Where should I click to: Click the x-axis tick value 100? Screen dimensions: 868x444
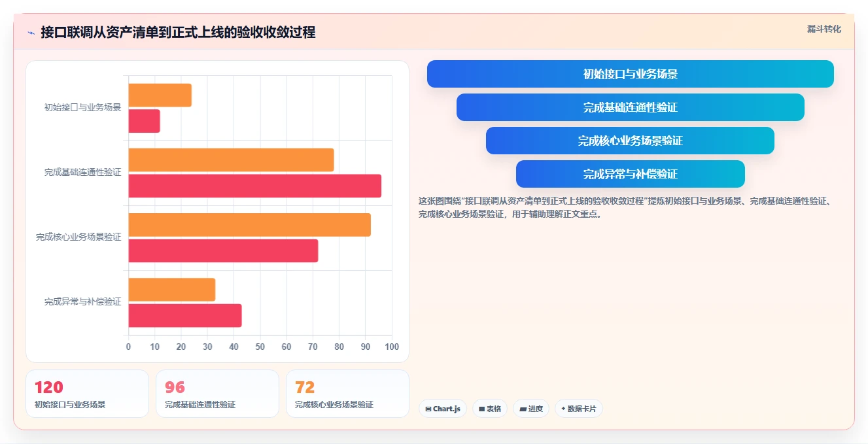tap(392, 347)
